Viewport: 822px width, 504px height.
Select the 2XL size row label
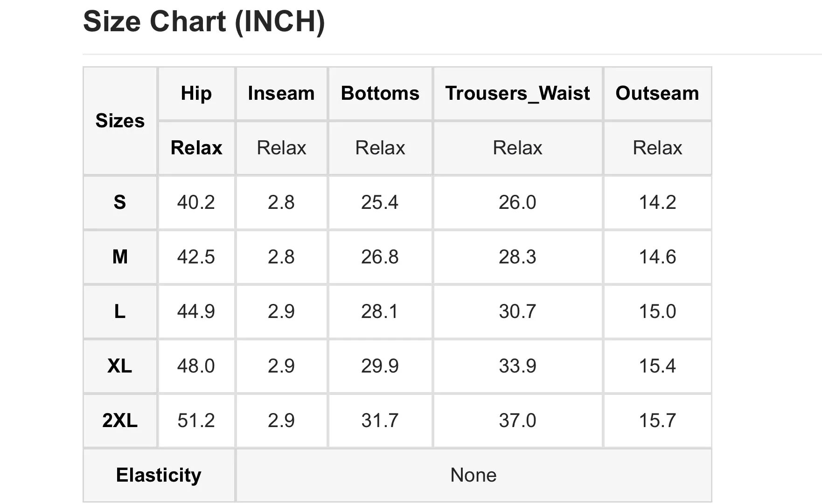coord(120,421)
